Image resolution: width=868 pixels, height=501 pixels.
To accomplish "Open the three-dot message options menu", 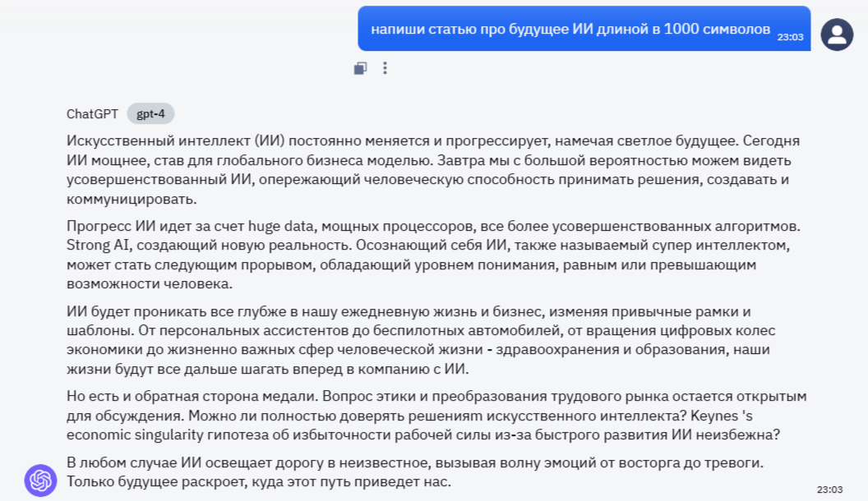I will pyautogui.click(x=386, y=68).
